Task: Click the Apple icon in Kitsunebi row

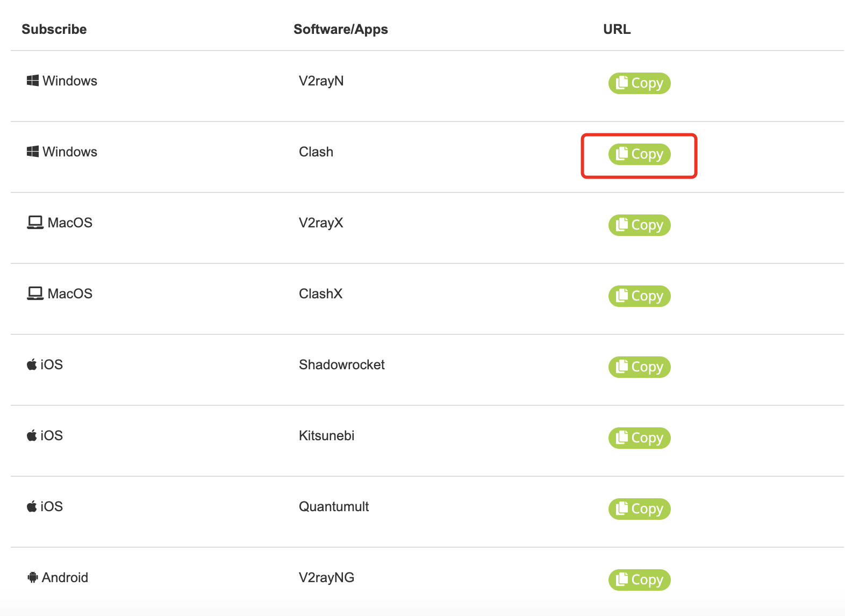Action: pos(32,435)
